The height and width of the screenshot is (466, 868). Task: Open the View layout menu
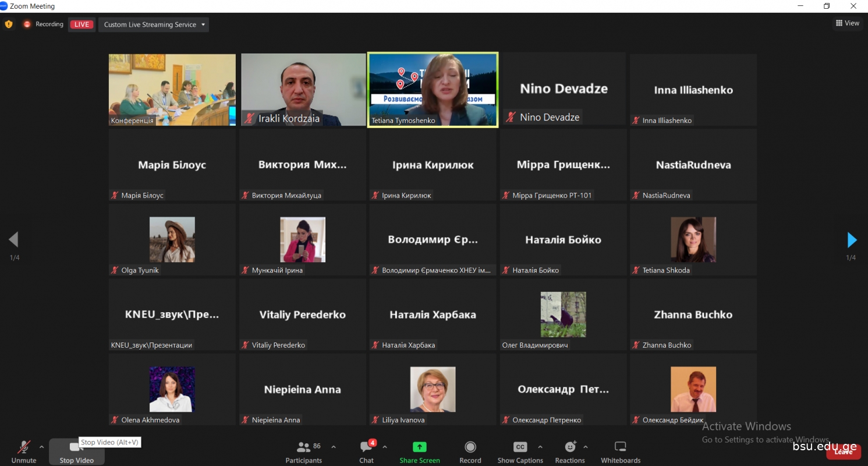click(848, 23)
